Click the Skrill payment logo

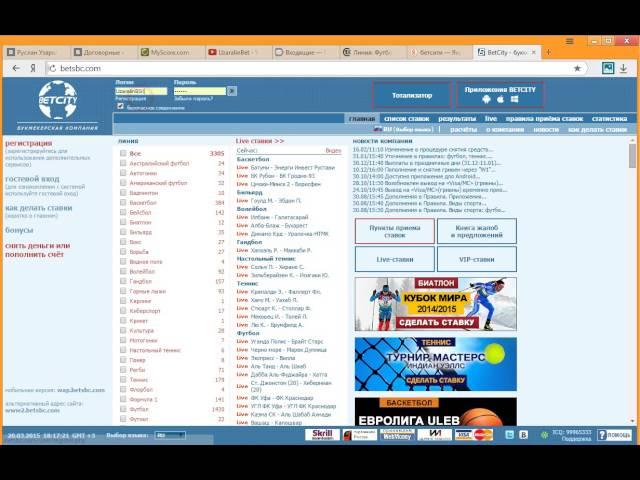pos(322,435)
